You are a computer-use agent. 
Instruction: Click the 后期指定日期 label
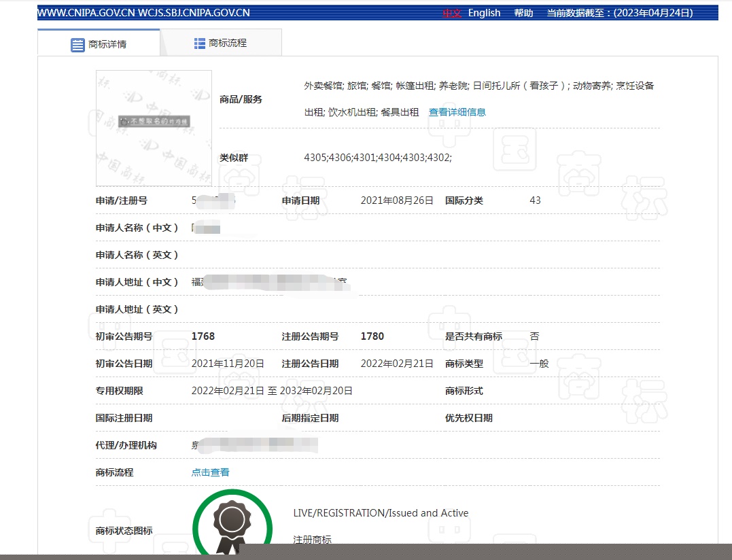point(310,418)
